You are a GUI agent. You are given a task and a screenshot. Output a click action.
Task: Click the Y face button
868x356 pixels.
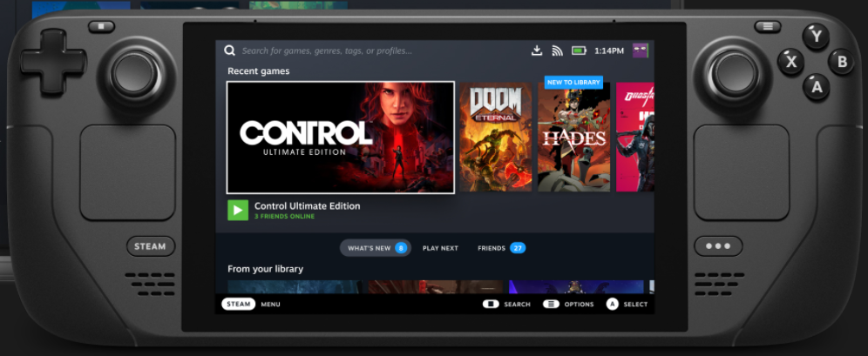click(816, 37)
